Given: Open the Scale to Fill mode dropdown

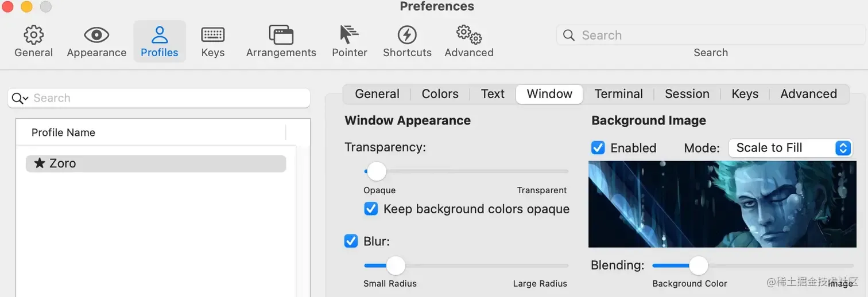Looking at the screenshot, I should coord(790,148).
